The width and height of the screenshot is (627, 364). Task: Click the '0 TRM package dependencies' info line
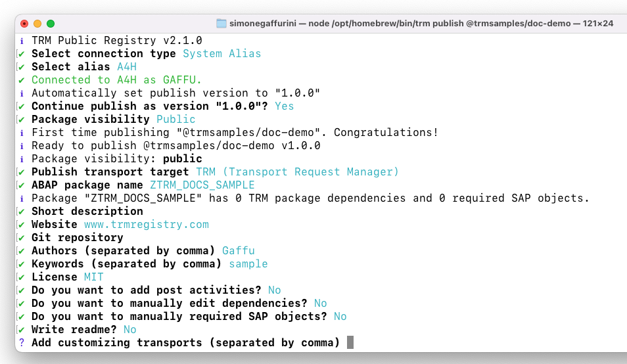point(310,198)
